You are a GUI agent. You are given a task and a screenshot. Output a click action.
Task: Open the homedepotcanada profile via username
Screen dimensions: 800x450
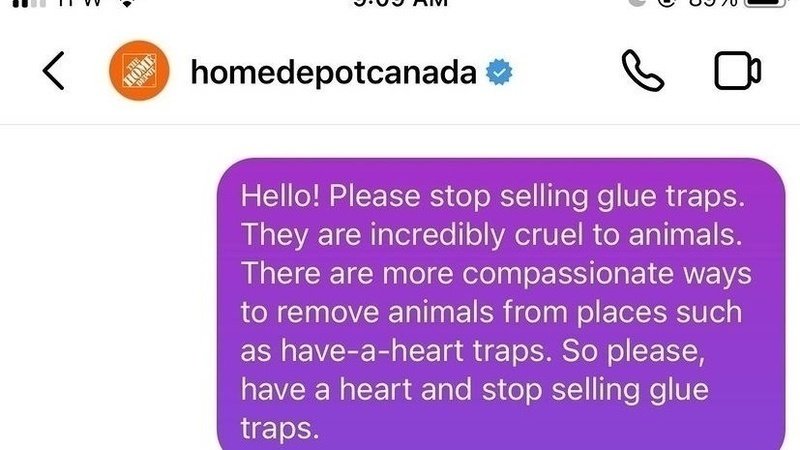(x=332, y=72)
